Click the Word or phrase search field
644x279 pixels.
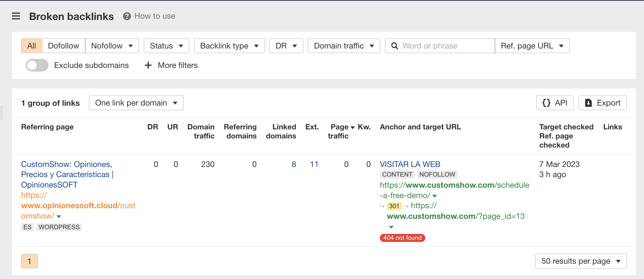440,46
